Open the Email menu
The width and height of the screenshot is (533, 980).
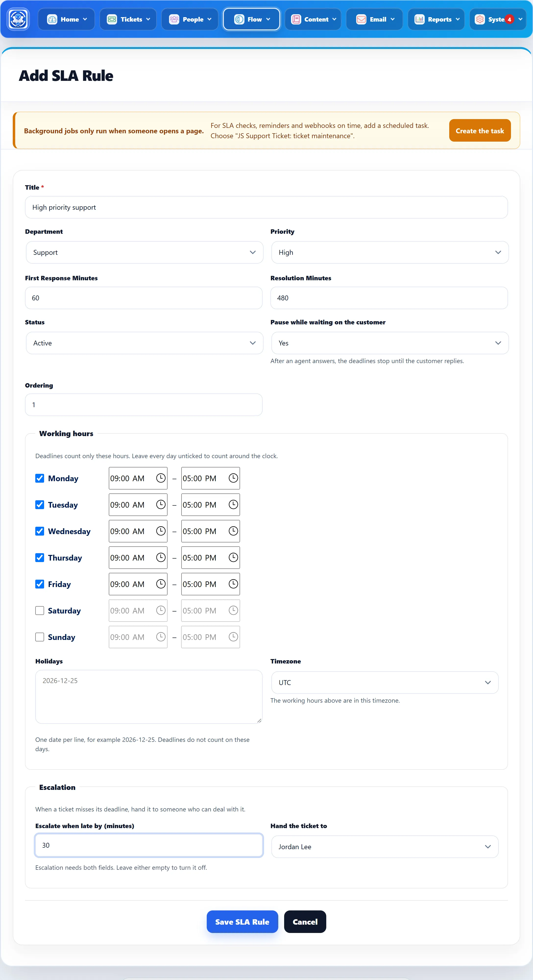point(374,19)
